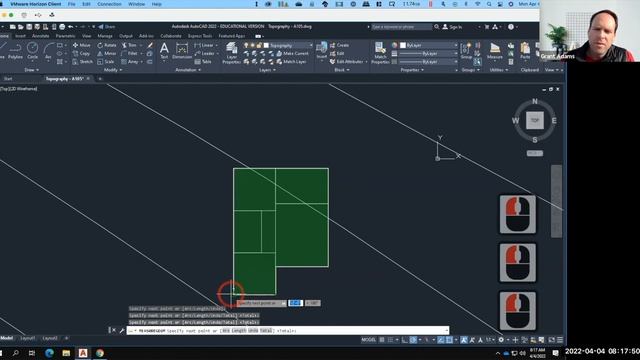Toggle the layer lock icon
The image size is (640, 360).
(x=259, y=45)
